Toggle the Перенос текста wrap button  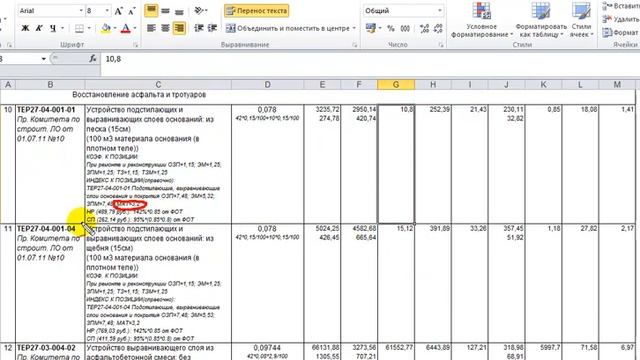[x=256, y=11]
